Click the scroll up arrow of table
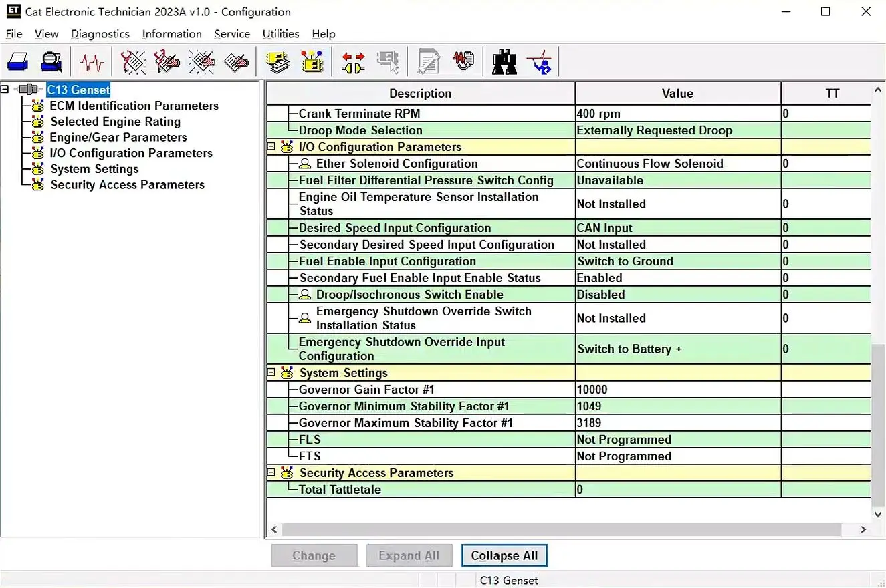Image resolution: width=886 pixels, height=588 pixels. (879, 90)
